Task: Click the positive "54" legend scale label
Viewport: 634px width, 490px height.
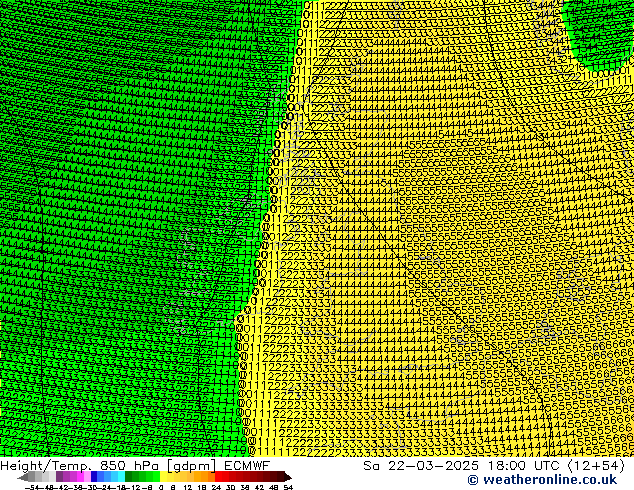Action: [288, 488]
